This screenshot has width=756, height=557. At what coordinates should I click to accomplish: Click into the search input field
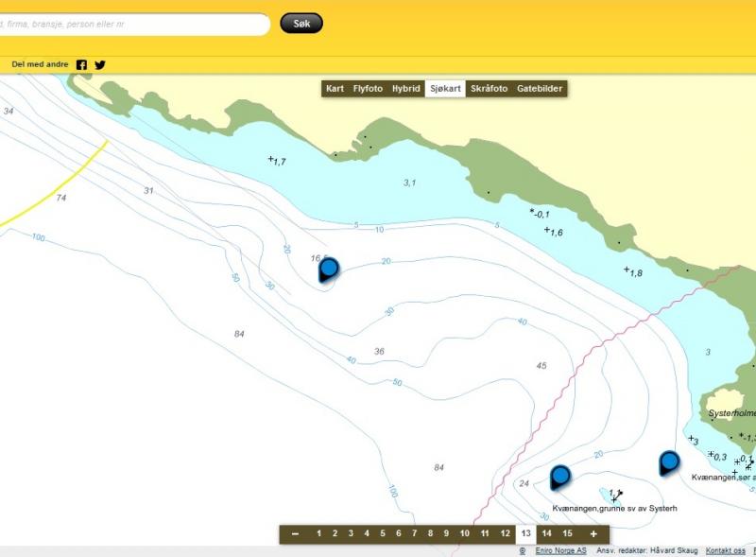pos(132,24)
